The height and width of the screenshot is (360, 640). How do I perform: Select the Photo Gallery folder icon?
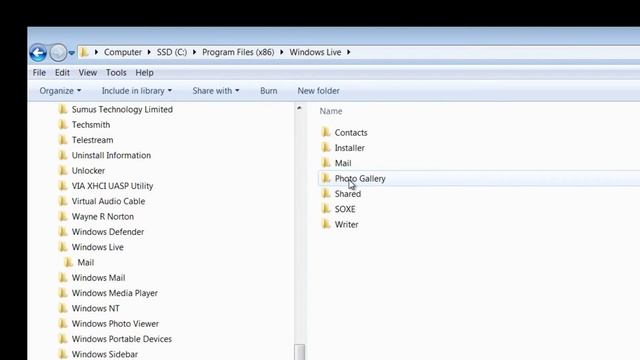(x=326, y=178)
